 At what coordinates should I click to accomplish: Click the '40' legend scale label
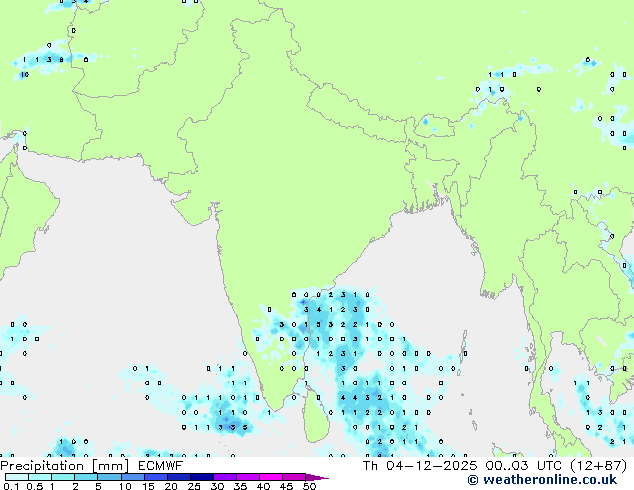pos(263,486)
